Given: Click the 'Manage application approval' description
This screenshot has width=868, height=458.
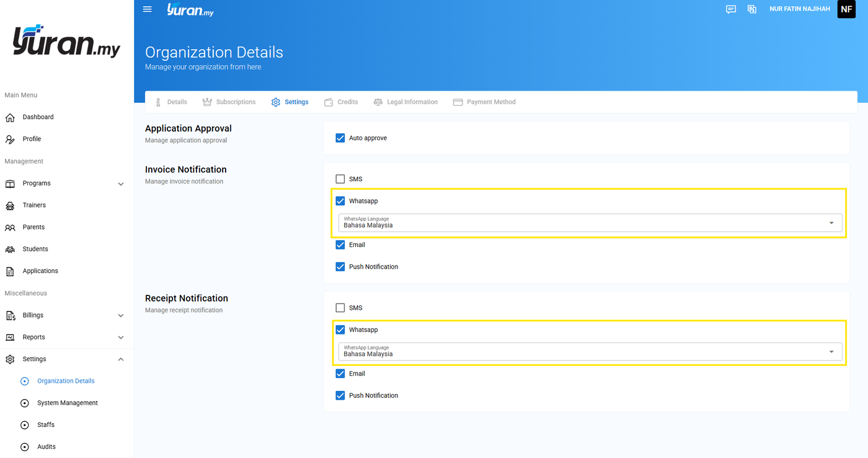Looking at the screenshot, I should click(x=186, y=140).
